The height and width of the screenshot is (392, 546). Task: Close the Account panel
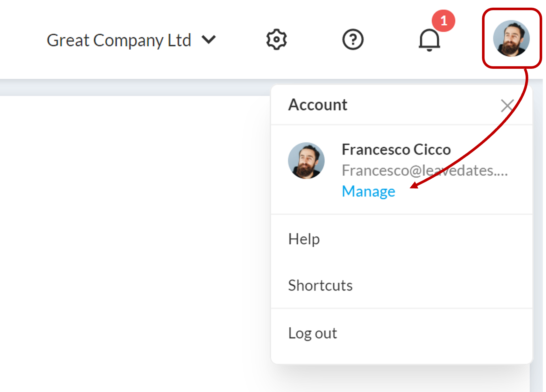[507, 106]
